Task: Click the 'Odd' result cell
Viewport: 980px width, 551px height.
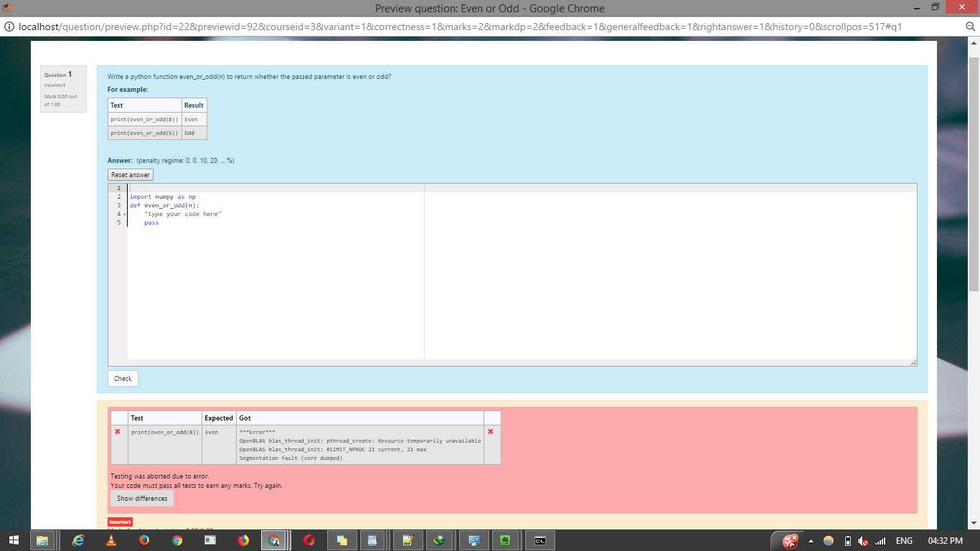Action: 194,133
